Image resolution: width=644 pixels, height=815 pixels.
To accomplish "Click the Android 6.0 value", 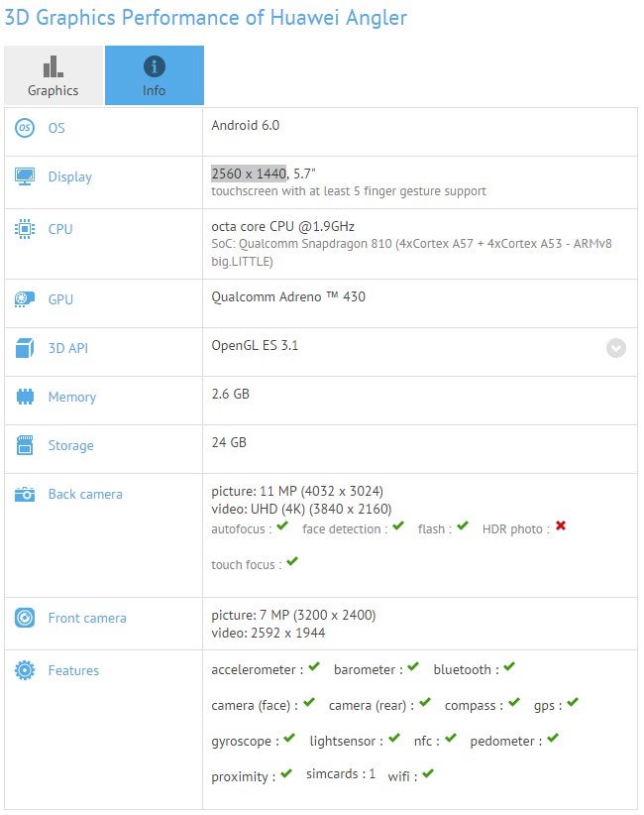I will (245, 125).
